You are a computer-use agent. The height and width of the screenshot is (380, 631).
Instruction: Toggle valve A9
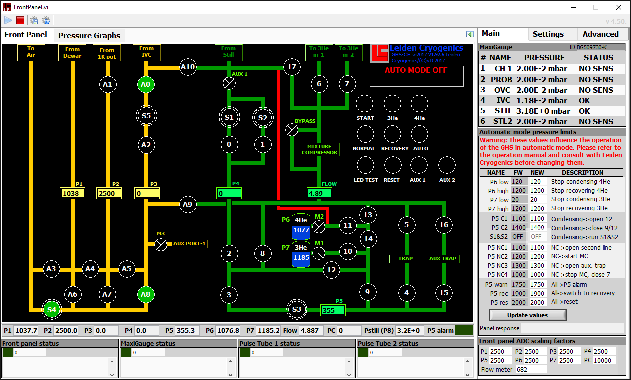188,204
